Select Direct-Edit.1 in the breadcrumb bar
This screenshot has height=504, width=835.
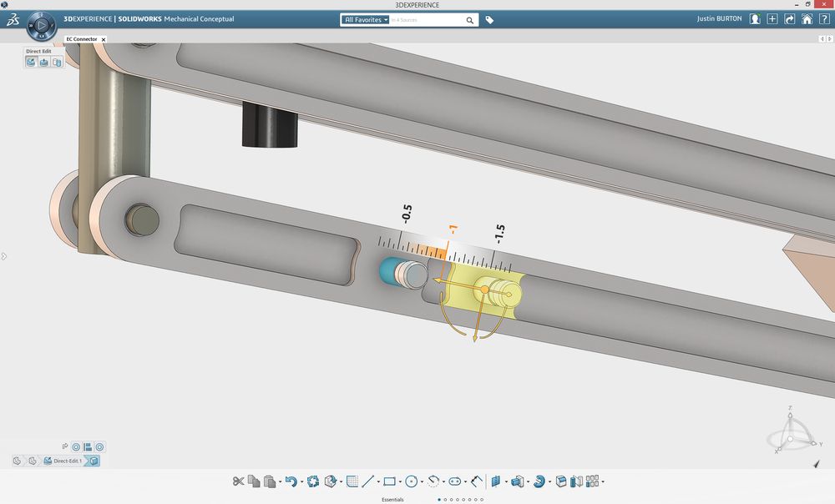point(67,461)
